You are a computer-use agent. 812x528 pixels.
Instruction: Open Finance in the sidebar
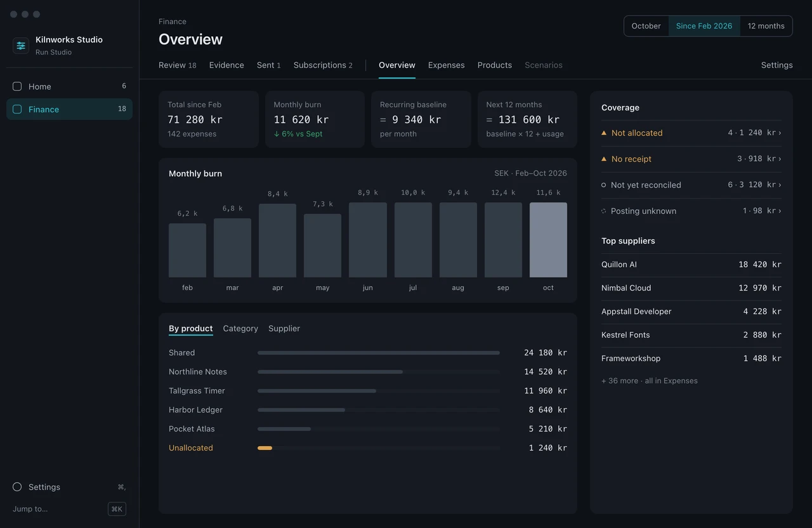point(69,109)
